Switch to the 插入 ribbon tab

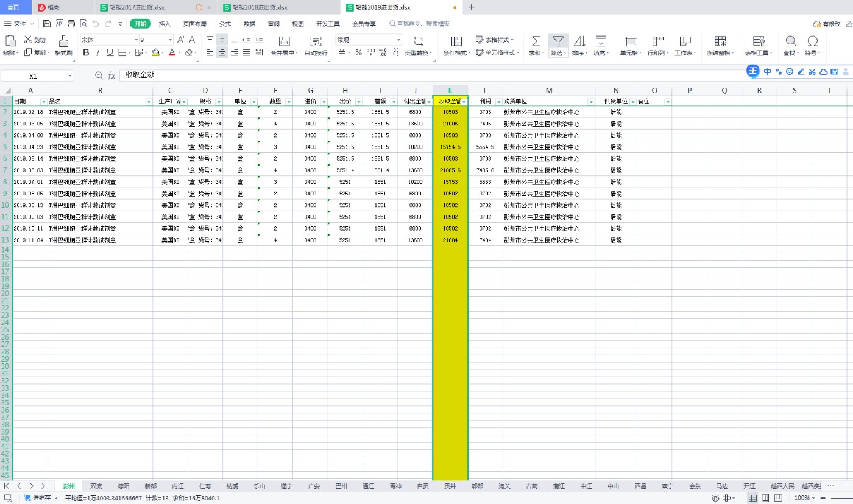[x=165, y=24]
